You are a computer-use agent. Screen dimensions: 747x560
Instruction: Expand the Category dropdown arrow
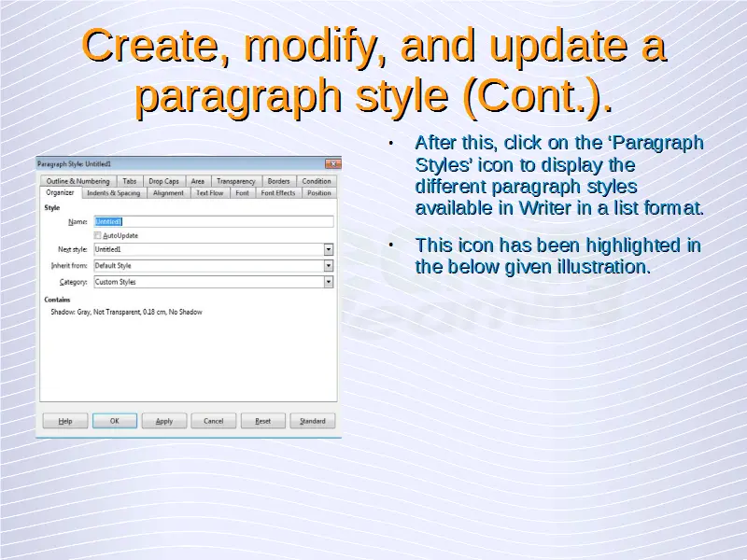pyautogui.click(x=329, y=282)
